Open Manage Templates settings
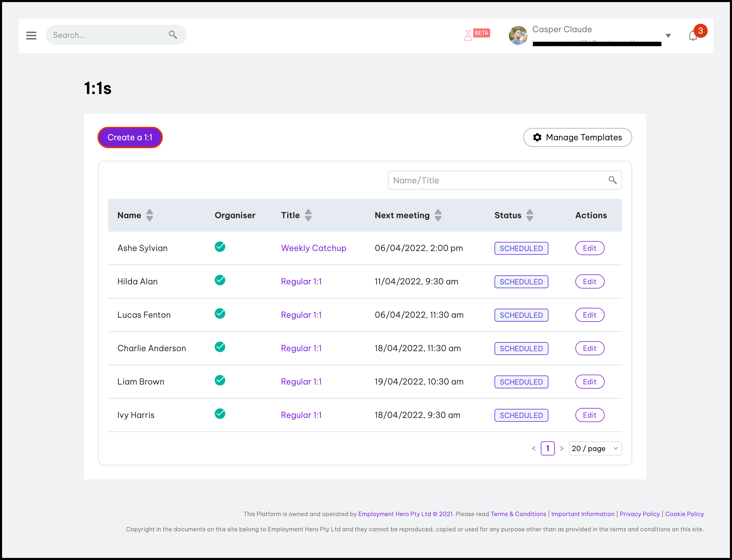The image size is (732, 560). pos(577,137)
